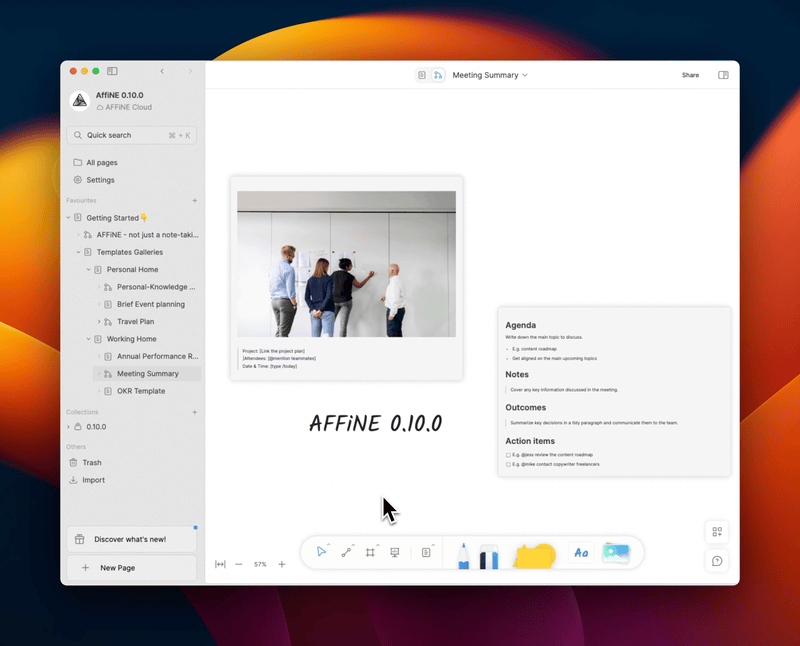The width and height of the screenshot is (800, 646).
Task: Click the Action items heading
Action: [530, 441]
